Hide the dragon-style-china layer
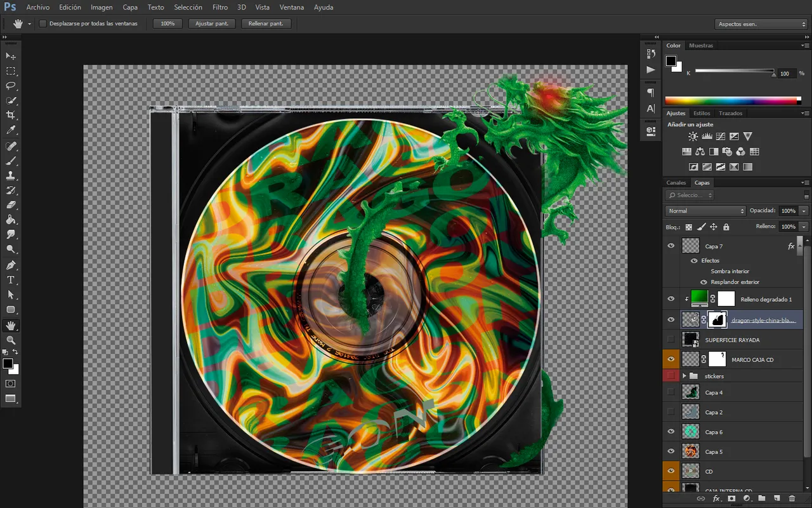 671,319
